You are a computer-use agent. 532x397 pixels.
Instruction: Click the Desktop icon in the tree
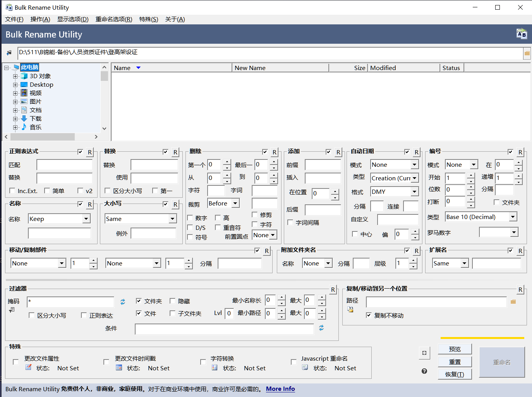pyautogui.click(x=24, y=84)
